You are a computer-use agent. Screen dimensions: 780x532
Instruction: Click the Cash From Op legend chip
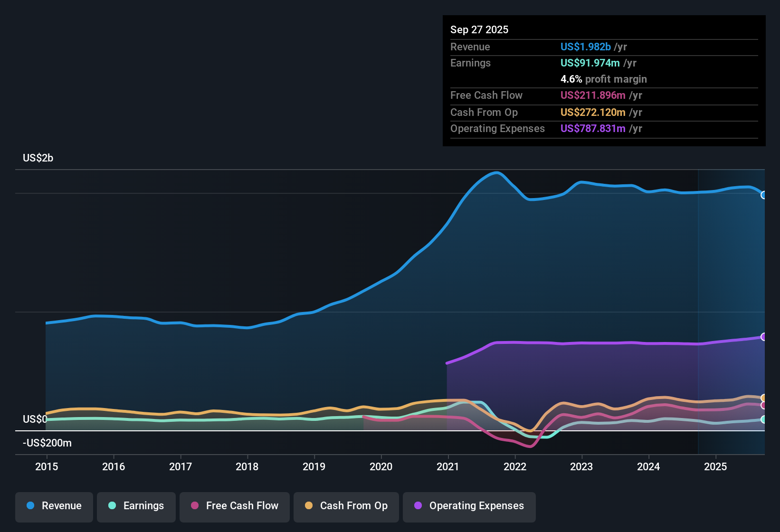point(346,506)
